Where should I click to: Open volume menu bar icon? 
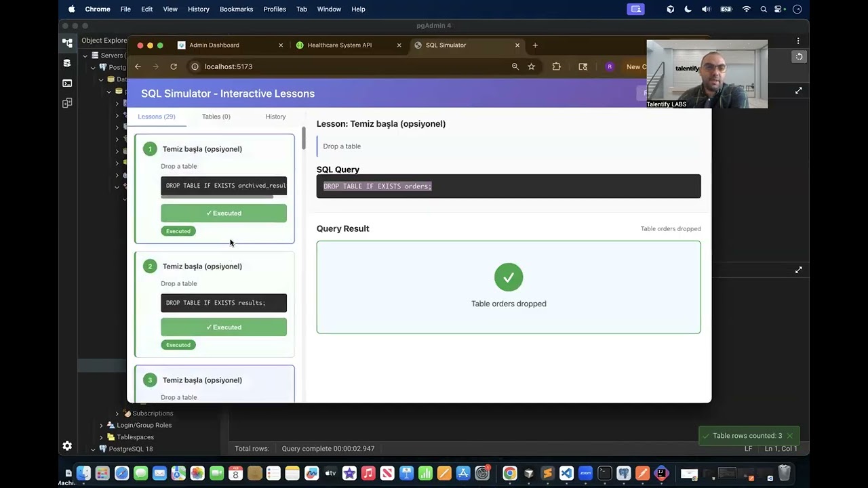pos(706,9)
